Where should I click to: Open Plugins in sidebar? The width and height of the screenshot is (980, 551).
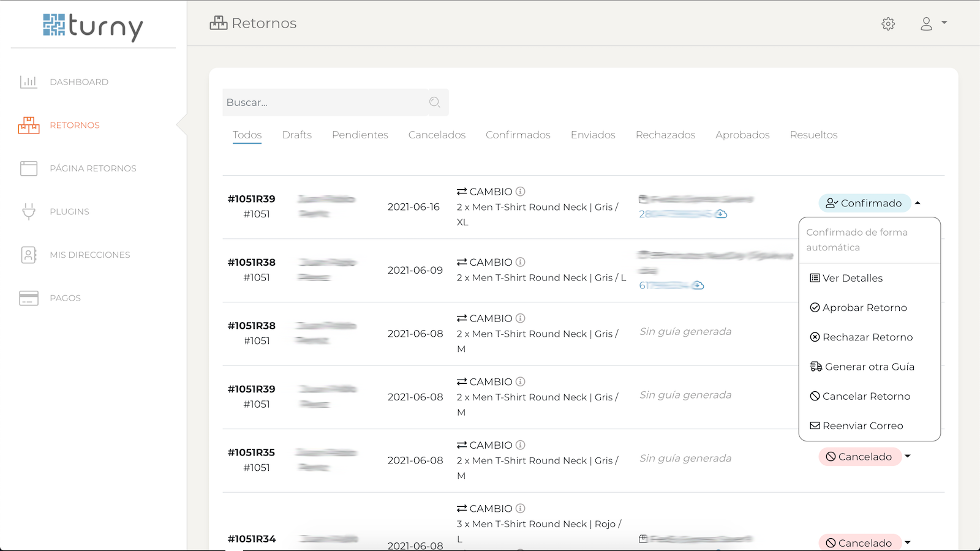[69, 212]
